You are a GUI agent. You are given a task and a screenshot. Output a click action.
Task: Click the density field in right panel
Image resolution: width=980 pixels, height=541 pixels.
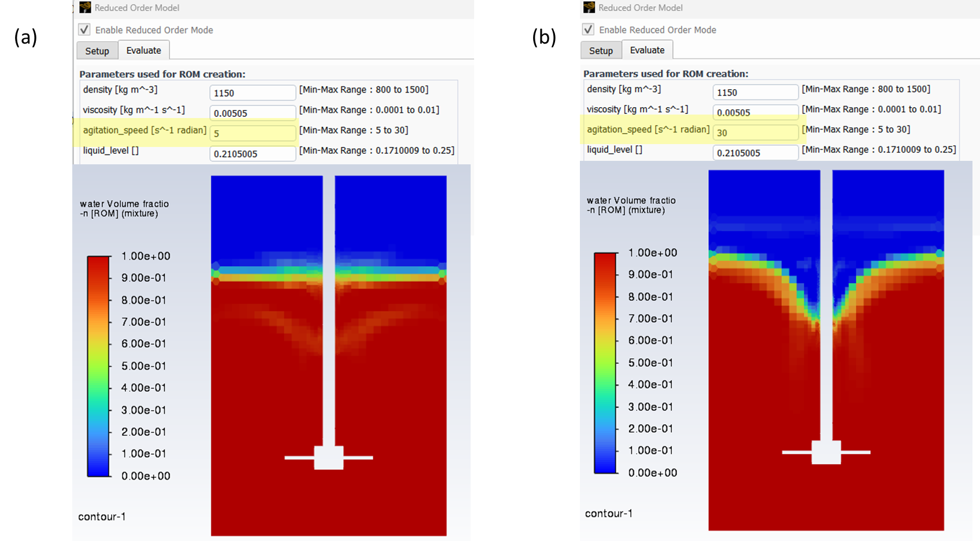pyautogui.click(x=755, y=93)
